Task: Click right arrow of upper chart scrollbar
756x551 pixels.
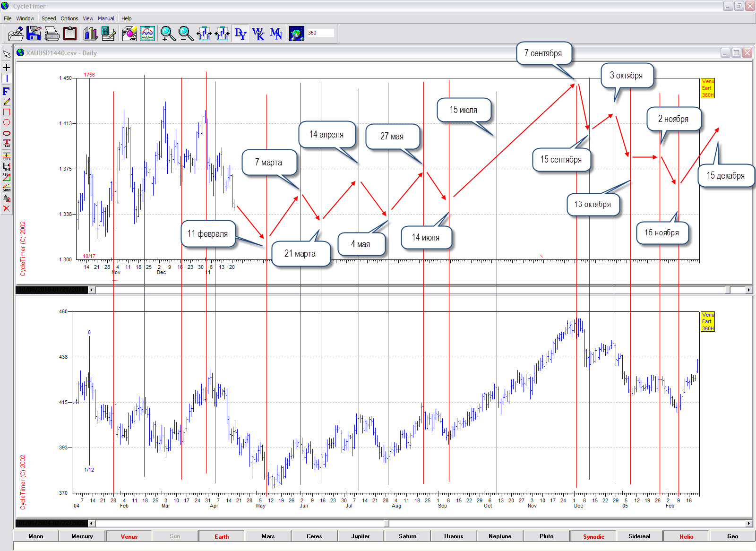Action: click(748, 290)
